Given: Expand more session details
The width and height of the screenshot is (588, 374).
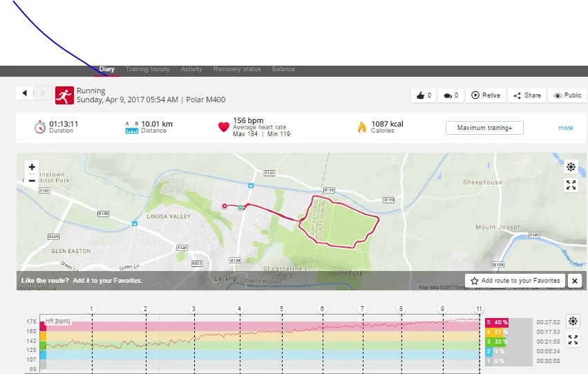Looking at the screenshot, I should click(x=565, y=128).
